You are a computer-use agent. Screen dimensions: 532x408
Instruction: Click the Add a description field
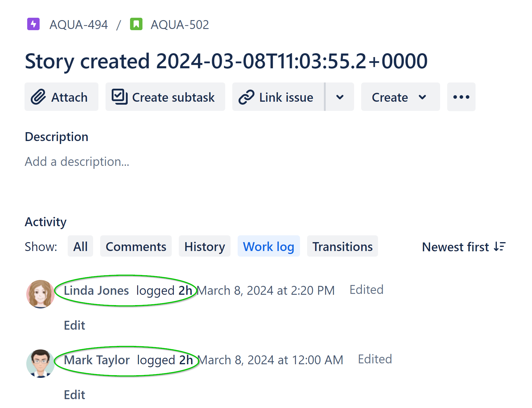(77, 161)
